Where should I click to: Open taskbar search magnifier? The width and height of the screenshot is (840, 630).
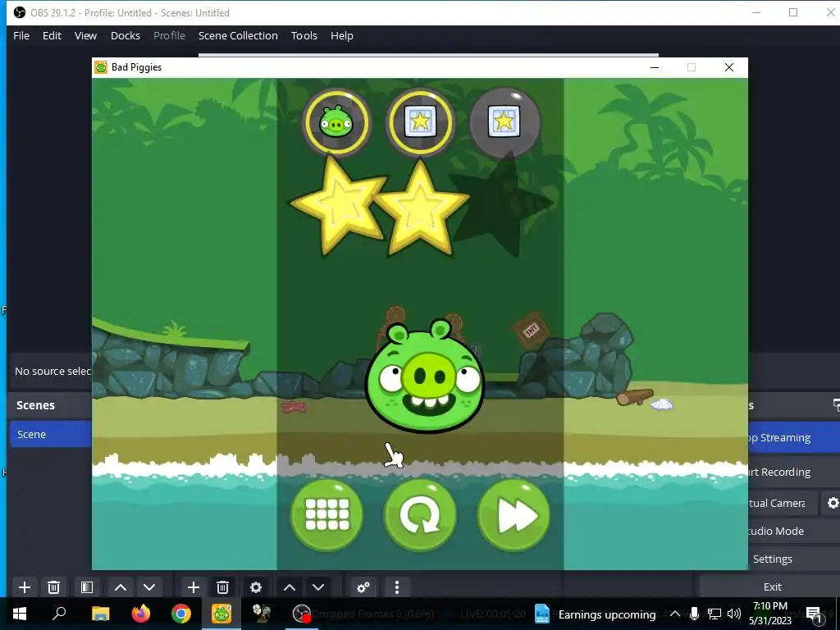coord(59,614)
